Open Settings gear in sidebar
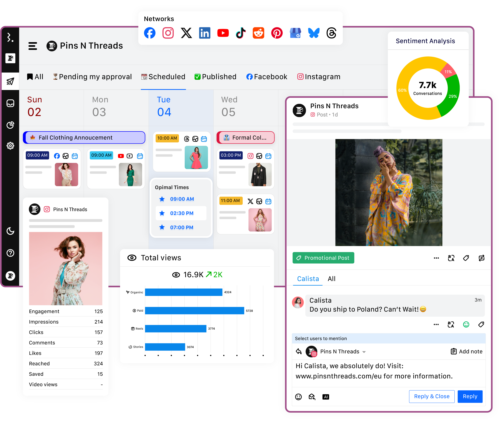 click(x=10, y=146)
